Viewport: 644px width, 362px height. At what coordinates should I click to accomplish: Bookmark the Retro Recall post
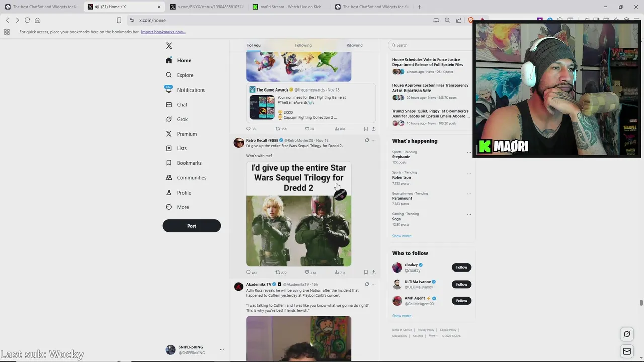(x=366, y=273)
